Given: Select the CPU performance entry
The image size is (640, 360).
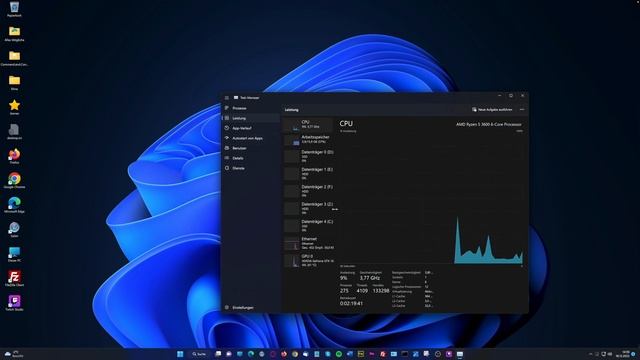Looking at the screenshot, I should pos(309,124).
